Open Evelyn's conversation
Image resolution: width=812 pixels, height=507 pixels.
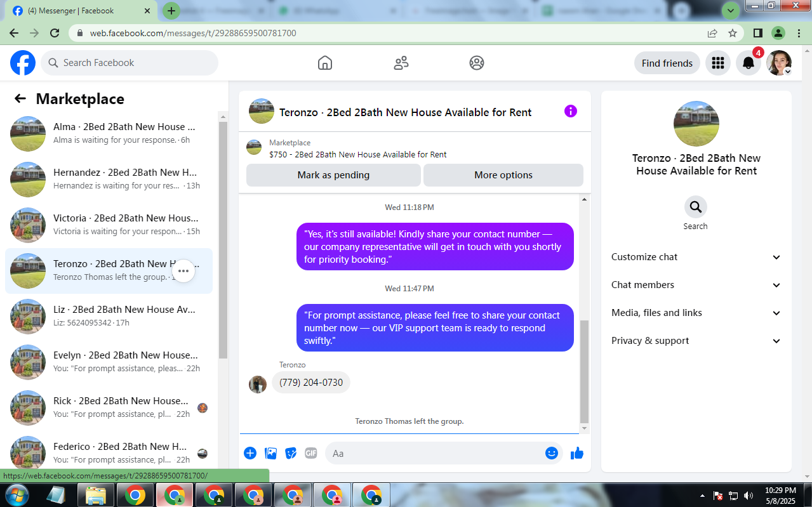pyautogui.click(x=109, y=362)
